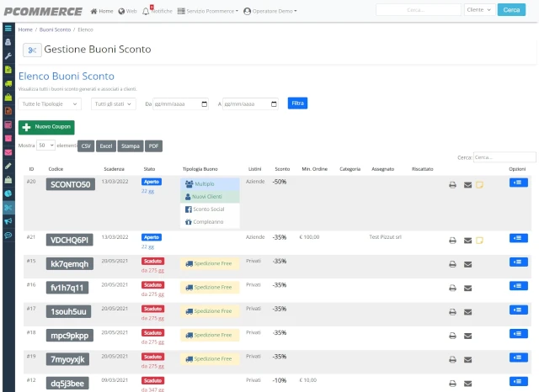The width and height of the screenshot is (539, 392).
Task: Email coupon SCONTO50
Action: pyautogui.click(x=468, y=185)
